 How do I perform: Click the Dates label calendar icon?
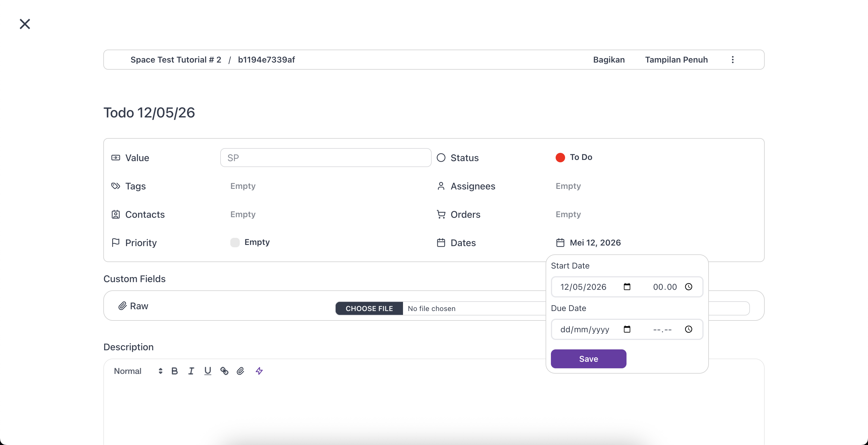(x=441, y=243)
